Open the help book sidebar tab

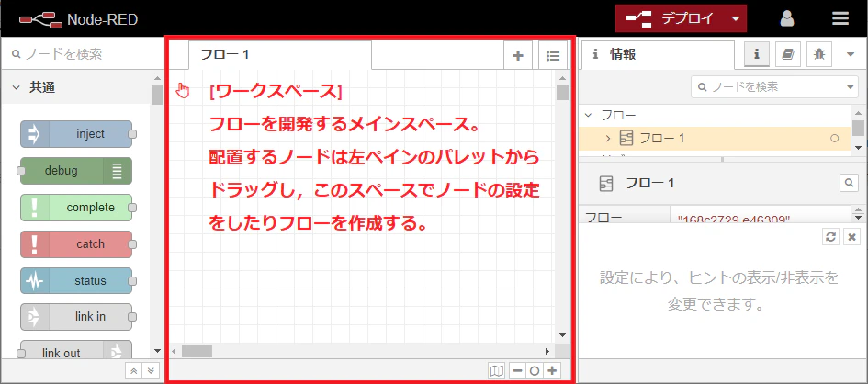pos(788,54)
